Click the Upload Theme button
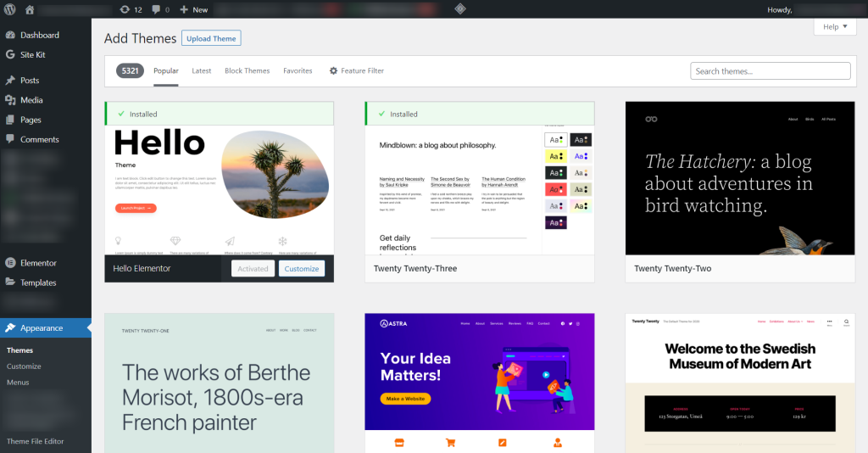The width and height of the screenshot is (868, 453). coord(211,38)
